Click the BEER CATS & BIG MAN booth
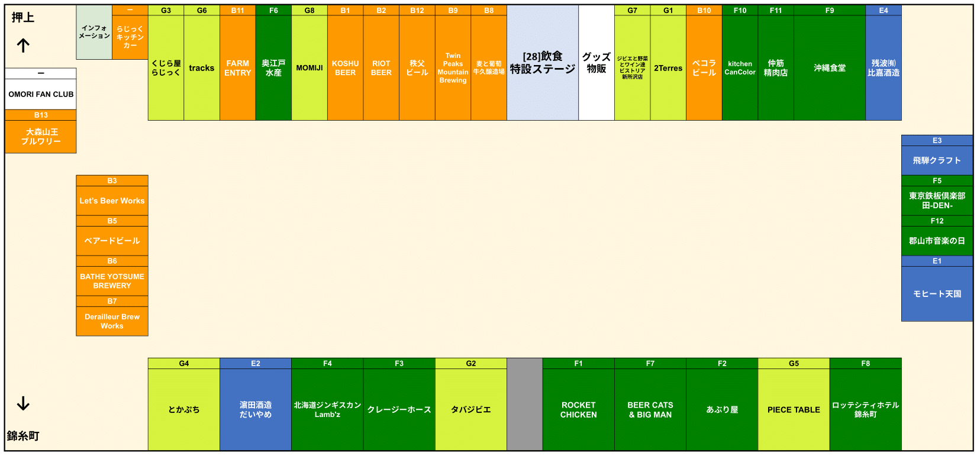Image resolution: width=980 pixels, height=459 pixels. pyautogui.click(x=650, y=409)
